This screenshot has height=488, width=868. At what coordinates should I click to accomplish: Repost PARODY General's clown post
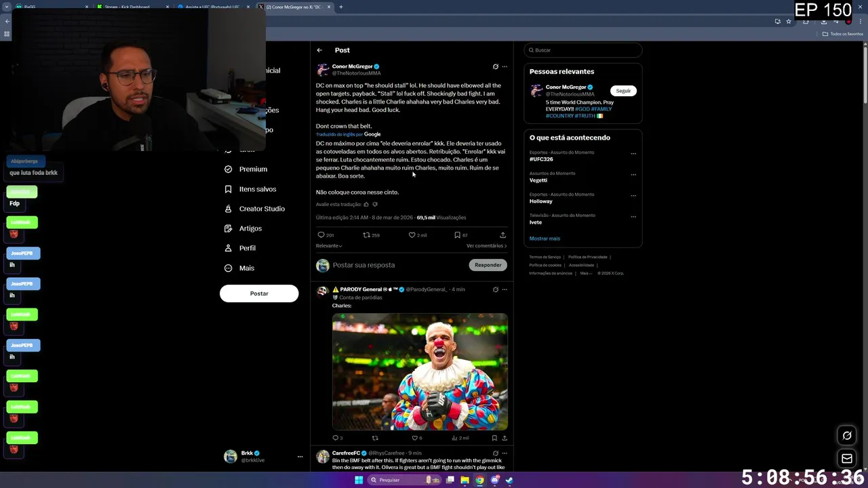pos(375,438)
